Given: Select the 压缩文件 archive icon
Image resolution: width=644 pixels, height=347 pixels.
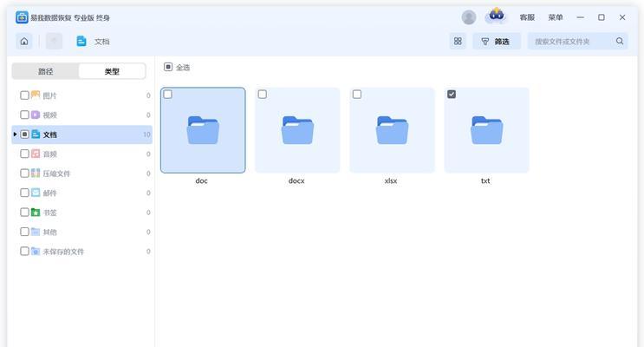Looking at the screenshot, I should (x=36, y=173).
